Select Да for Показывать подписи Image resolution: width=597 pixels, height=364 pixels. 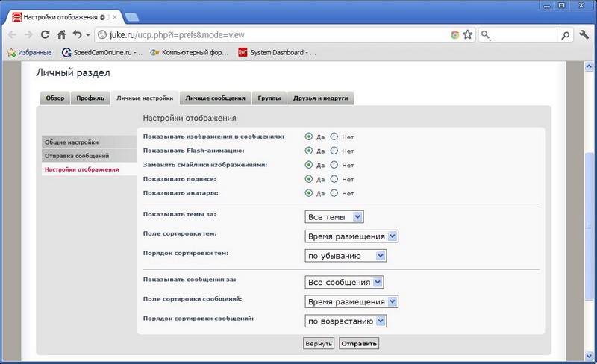309,178
